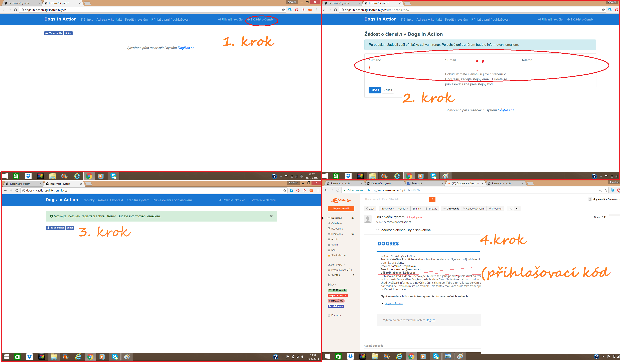Viewport: 620px width, 364px height.
Task: Click Zrušit to cancel the request
Action: (388, 90)
